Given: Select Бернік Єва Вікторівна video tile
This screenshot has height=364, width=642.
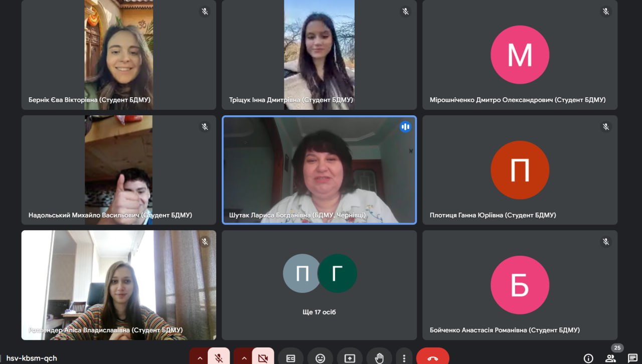Looking at the screenshot, I should click(x=119, y=55).
